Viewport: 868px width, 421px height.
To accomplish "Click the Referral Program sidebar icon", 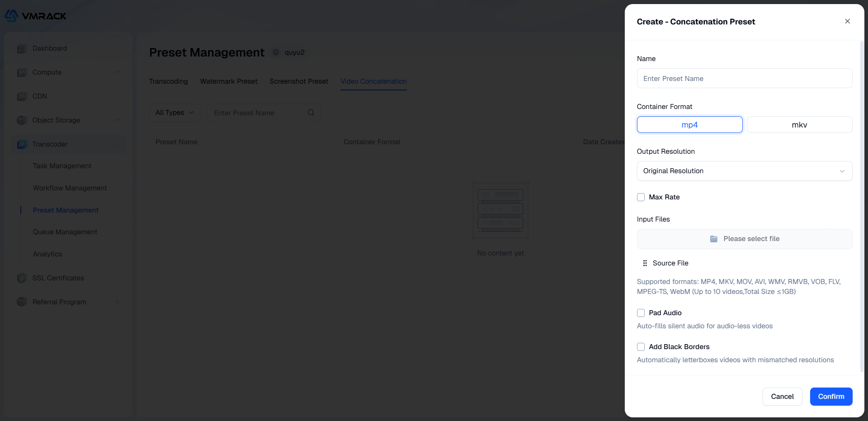I will 22,302.
